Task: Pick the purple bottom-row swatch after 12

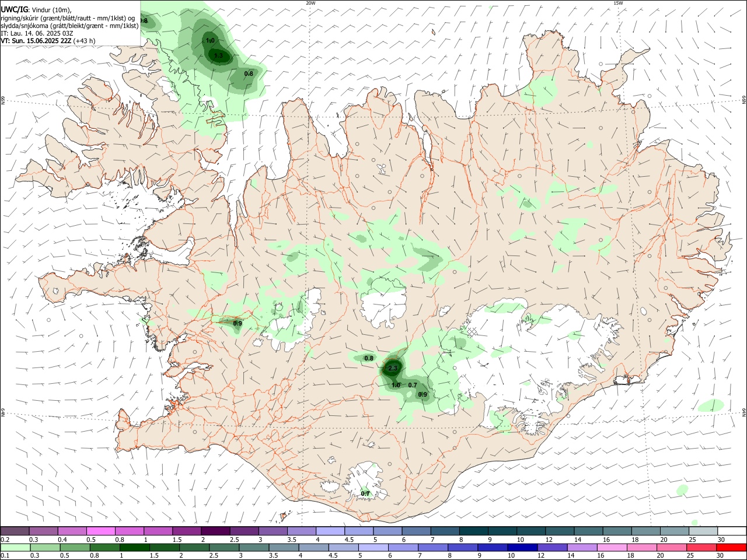Action: [551, 547]
